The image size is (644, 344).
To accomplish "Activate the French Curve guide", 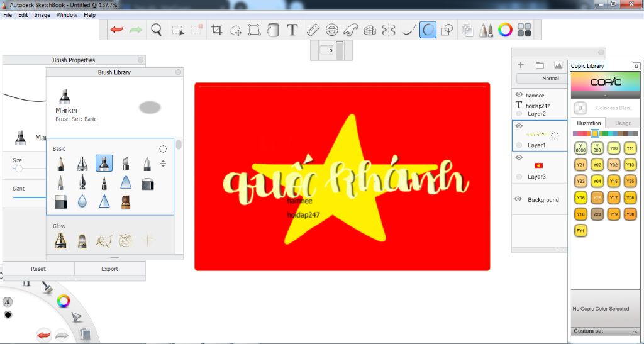I will pos(351,30).
